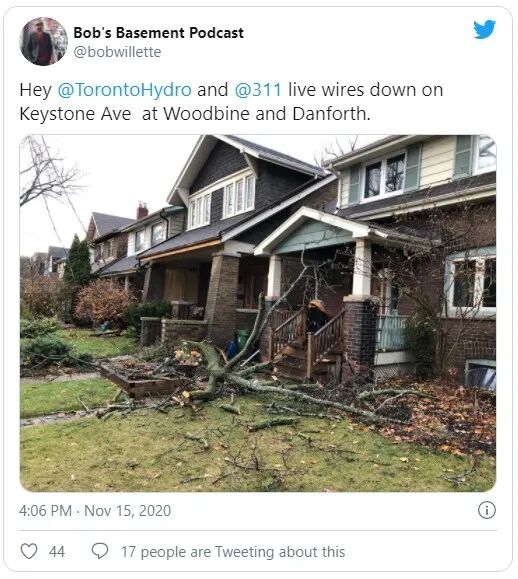Click the Twitter bird logo

click(x=484, y=29)
